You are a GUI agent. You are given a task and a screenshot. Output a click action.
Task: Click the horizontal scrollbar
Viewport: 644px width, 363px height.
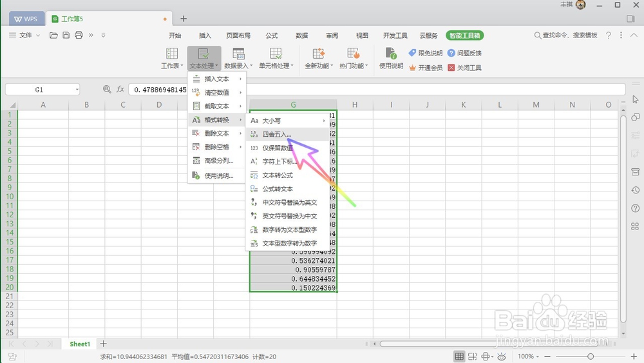pyautogui.click(x=489, y=344)
